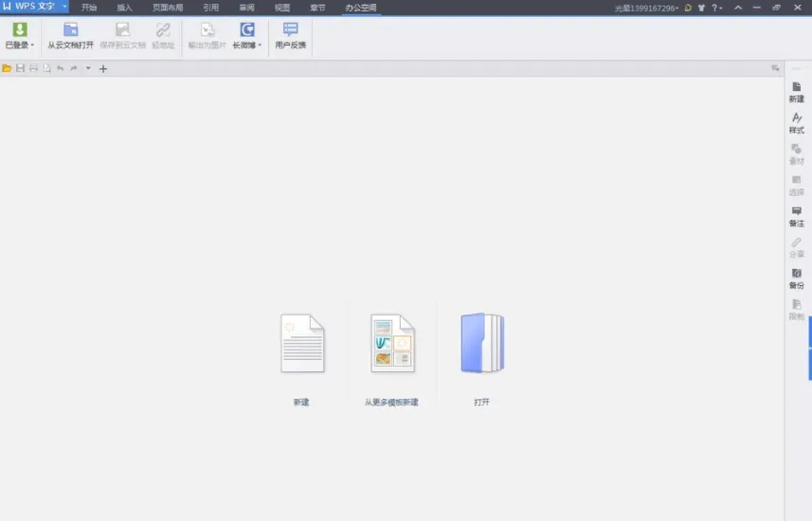This screenshot has height=521, width=812.
Task: Expand the 已登录 dropdown arrow
Action: (32, 45)
